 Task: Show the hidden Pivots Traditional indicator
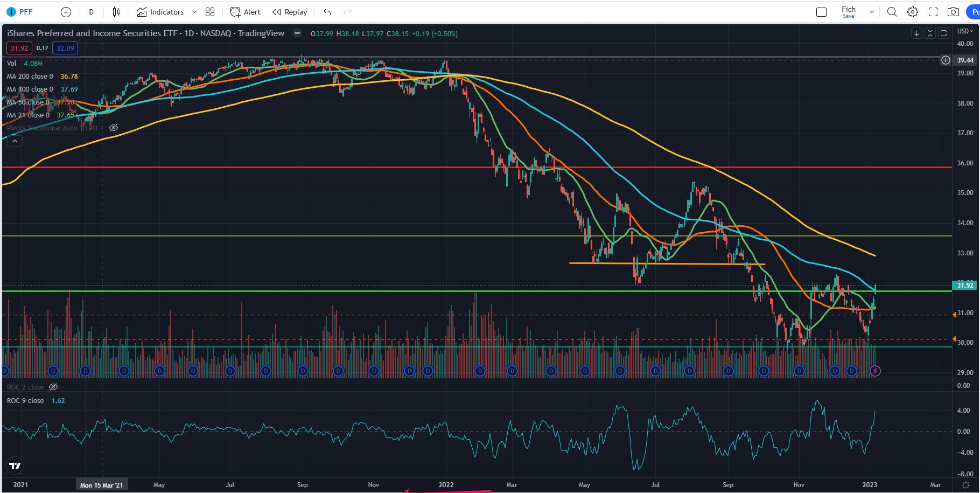click(113, 128)
